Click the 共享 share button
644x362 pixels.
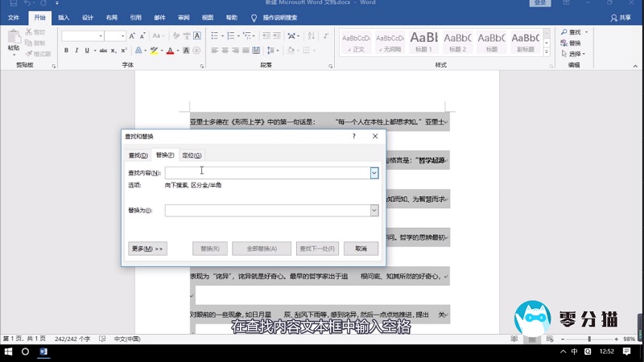[x=620, y=17]
